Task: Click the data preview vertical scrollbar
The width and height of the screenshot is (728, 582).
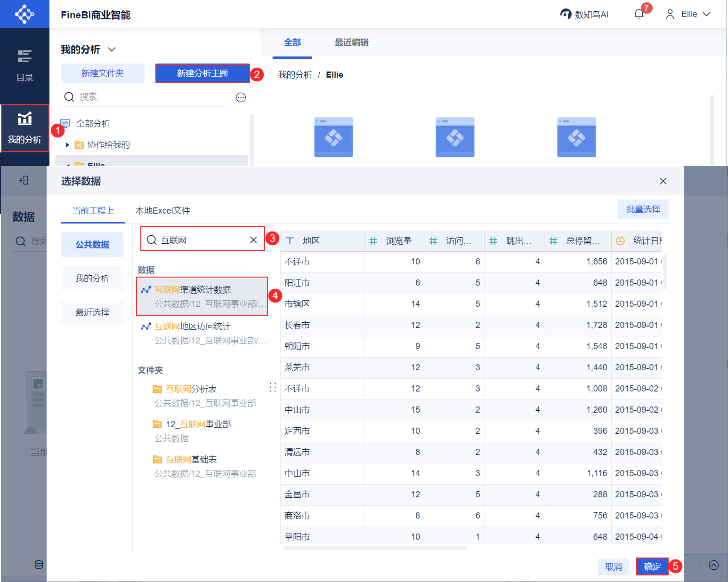Action: [665, 272]
